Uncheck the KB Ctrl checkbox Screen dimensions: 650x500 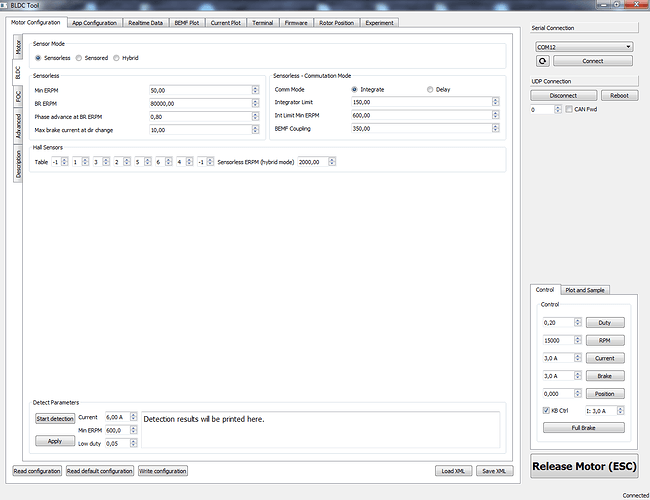click(543, 411)
